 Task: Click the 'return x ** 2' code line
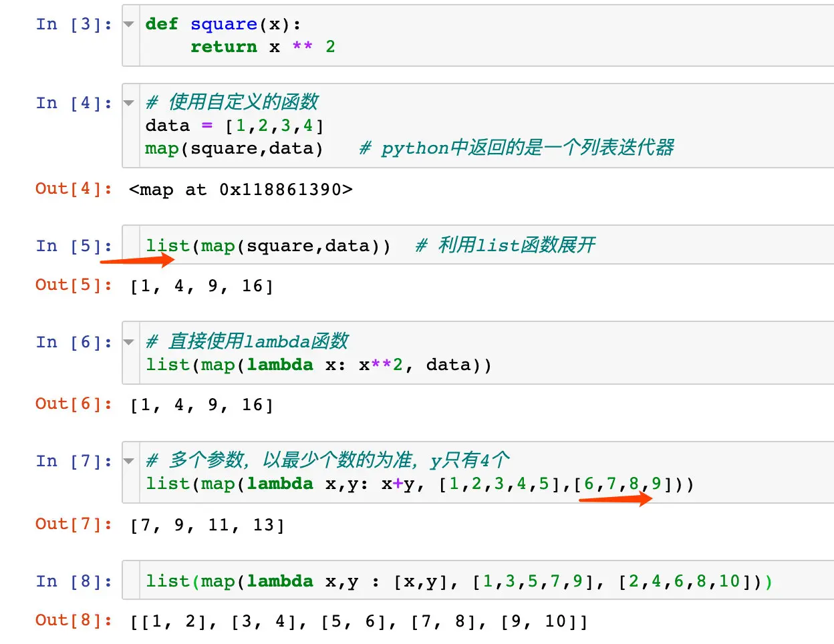point(263,47)
